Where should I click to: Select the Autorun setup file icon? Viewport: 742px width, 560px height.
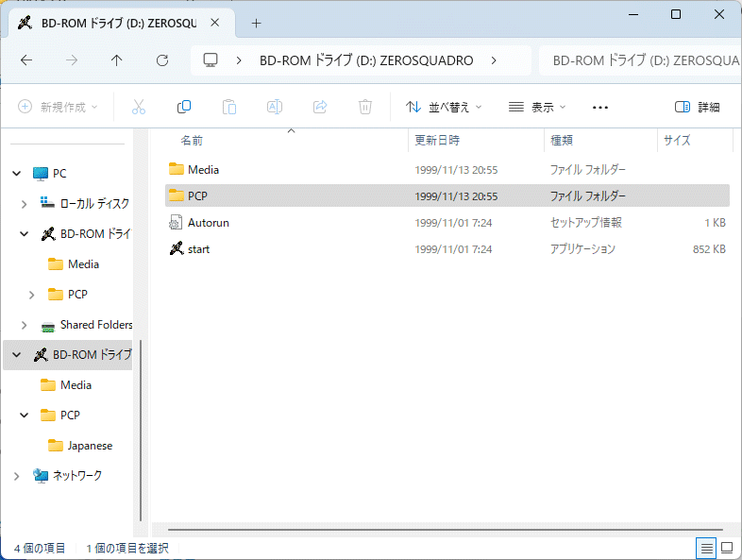coord(176,222)
